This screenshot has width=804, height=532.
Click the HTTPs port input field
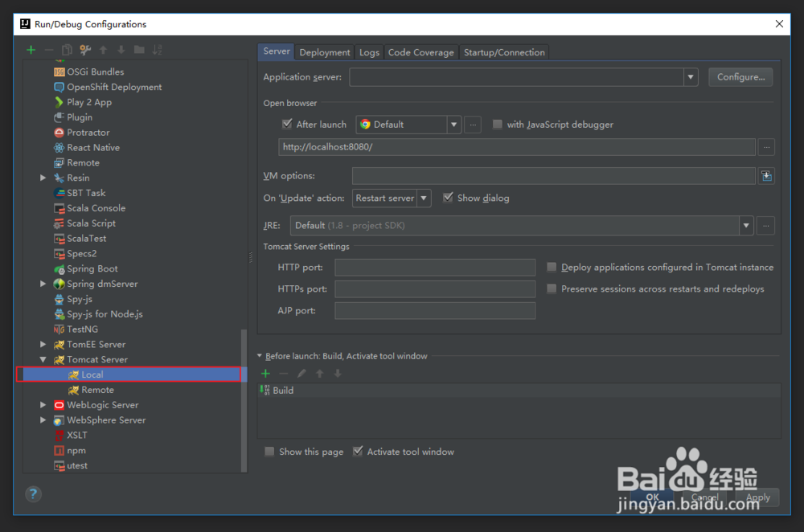[x=435, y=289]
